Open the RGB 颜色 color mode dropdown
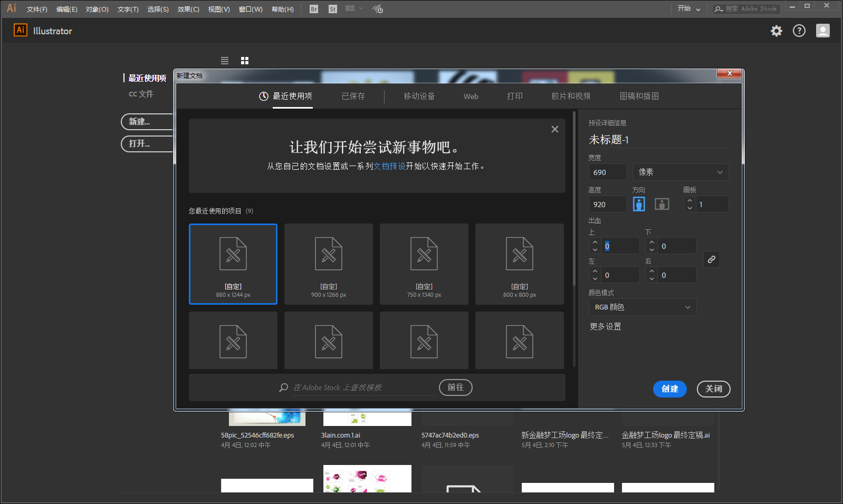Screen dimensions: 843x504 click(643, 307)
